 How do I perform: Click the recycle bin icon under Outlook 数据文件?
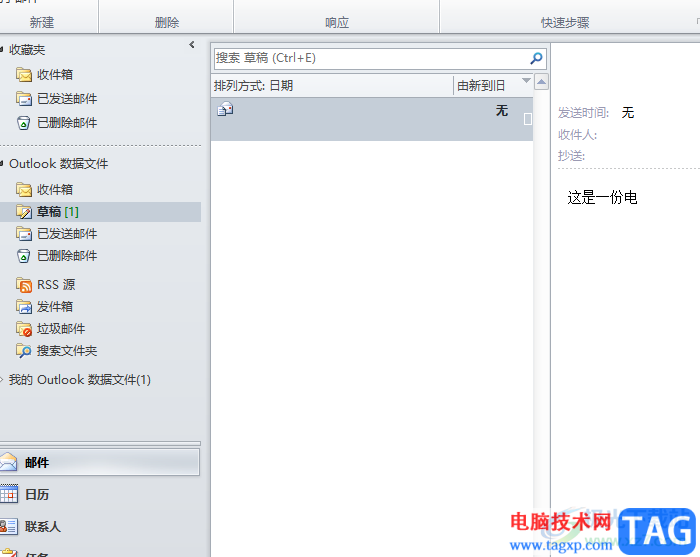click(24, 256)
